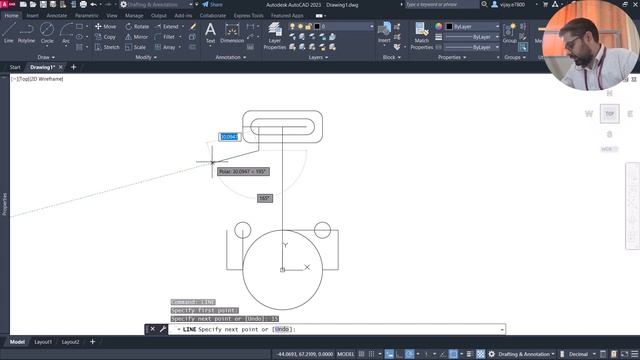Image resolution: width=640 pixels, height=360 pixels.
Task: Add a new layout tab
Action: 92,342
